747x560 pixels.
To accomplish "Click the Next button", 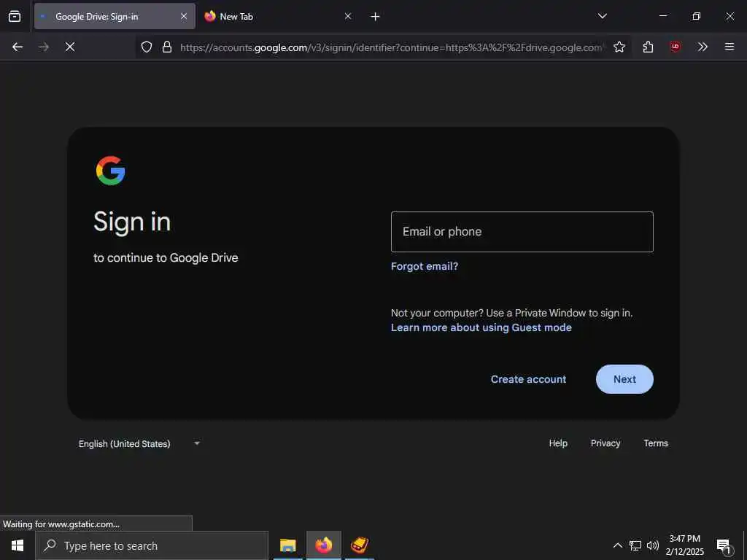I will (x=624, y=379).
